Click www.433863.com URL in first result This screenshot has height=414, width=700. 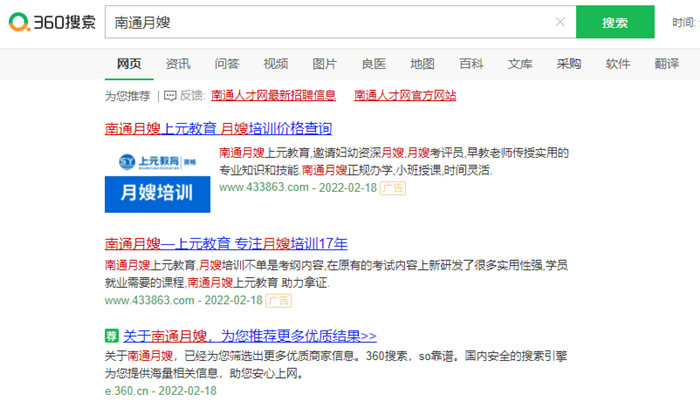pos(264,188)
